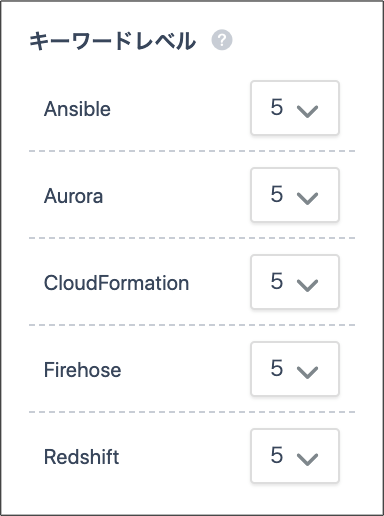Image resolution: width=384 pixels, height=516 pixels.
Task: Select the Firehose keyword label
Action: click(x=82, y=370)
